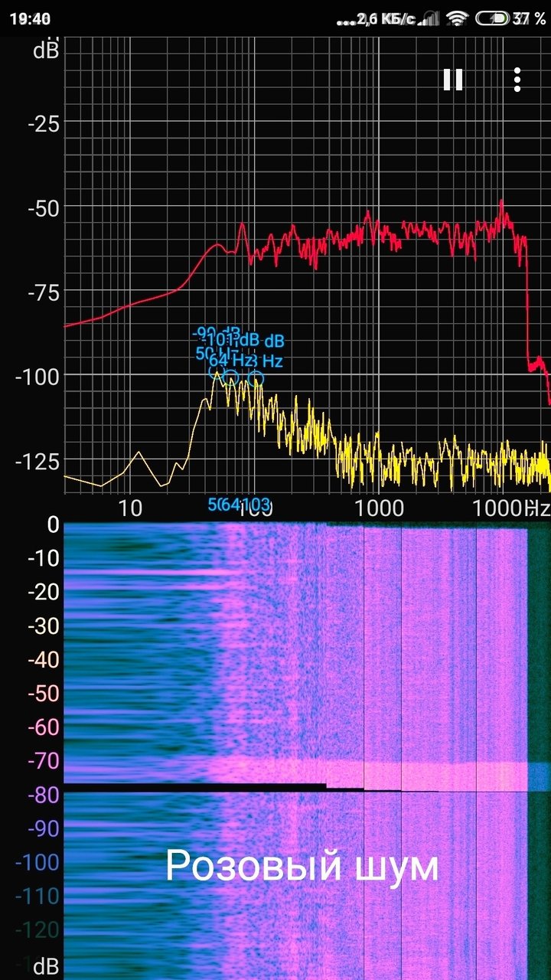Tap the spectrogram -80 scale label

(44, 795)
